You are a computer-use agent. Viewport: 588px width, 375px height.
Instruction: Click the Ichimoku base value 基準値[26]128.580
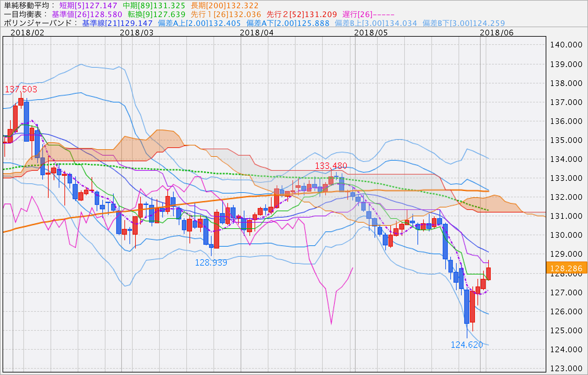(87, 14)
